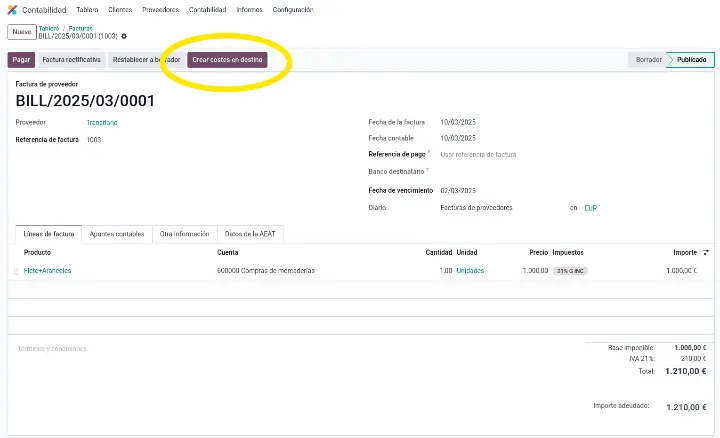Open the Informes menu
The width and height of the screenshot is (720, 438).
pos(249,10)
